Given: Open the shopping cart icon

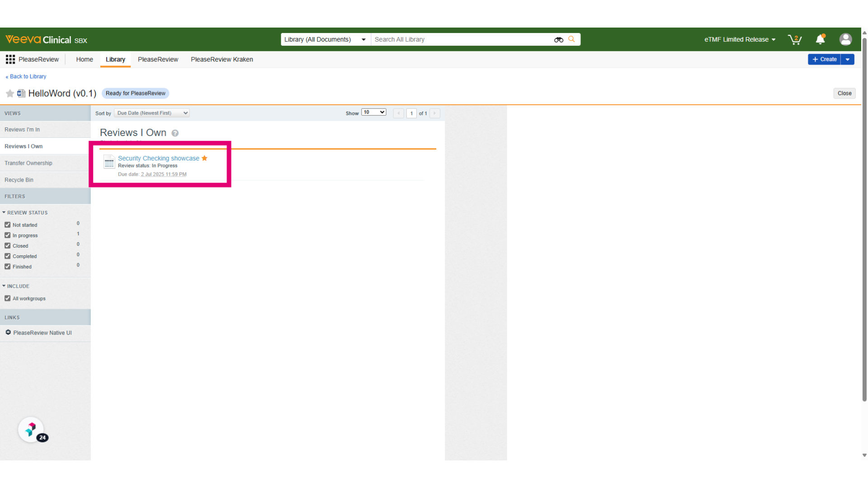Looking at the screenshot, I should [794, 40].
